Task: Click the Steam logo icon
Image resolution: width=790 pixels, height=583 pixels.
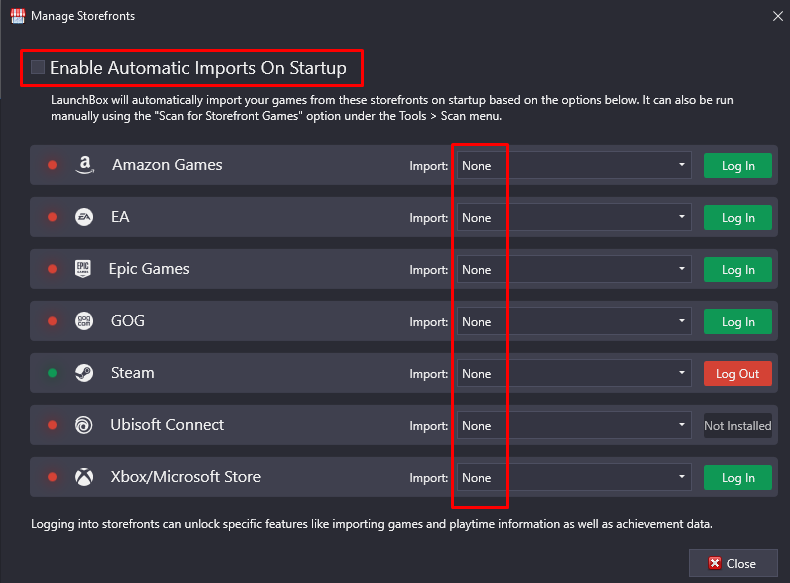Action: 84,373
